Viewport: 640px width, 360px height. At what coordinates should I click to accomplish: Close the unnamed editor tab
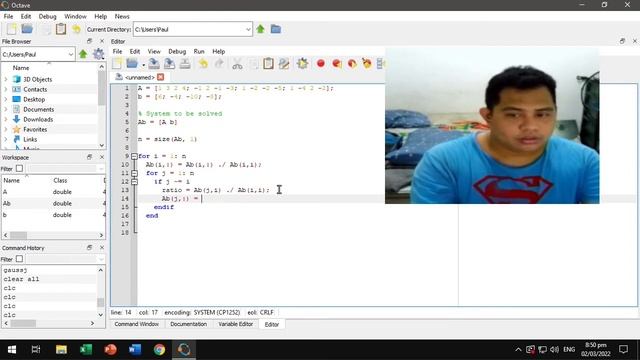(160, 77)
